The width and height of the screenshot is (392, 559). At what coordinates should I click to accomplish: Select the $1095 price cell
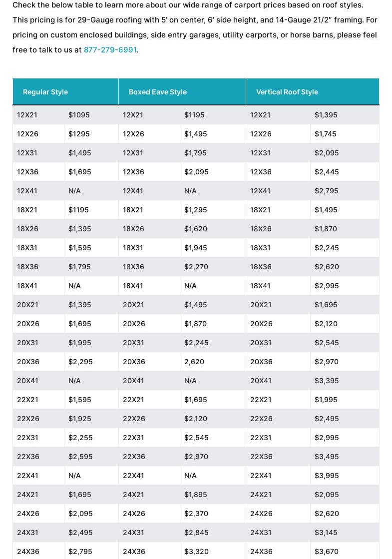79,115
